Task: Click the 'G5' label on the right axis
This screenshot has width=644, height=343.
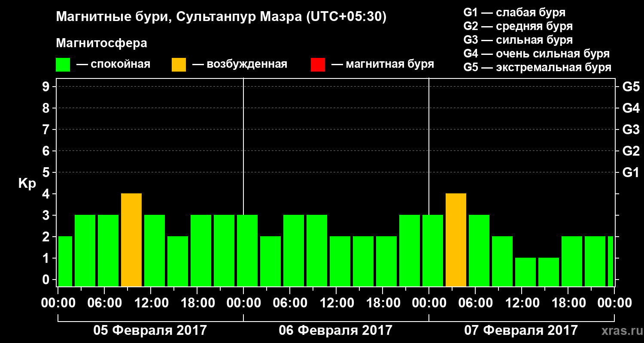Action: [631, 87]
